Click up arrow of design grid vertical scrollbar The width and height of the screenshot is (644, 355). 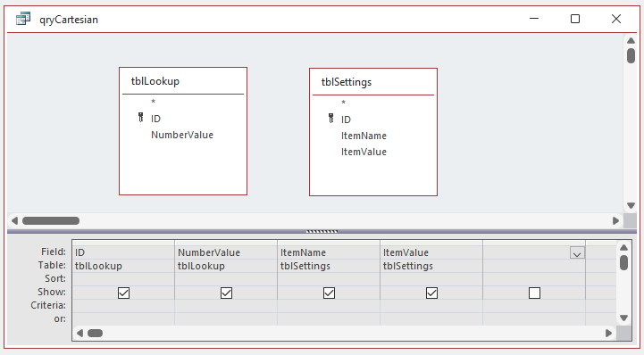[x=623, y=247]
